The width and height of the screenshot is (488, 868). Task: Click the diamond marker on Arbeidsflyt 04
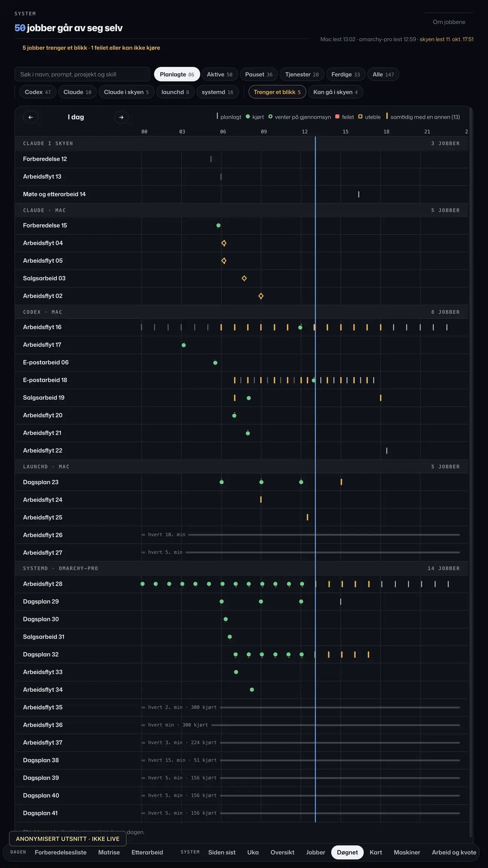tap(224, 243)
